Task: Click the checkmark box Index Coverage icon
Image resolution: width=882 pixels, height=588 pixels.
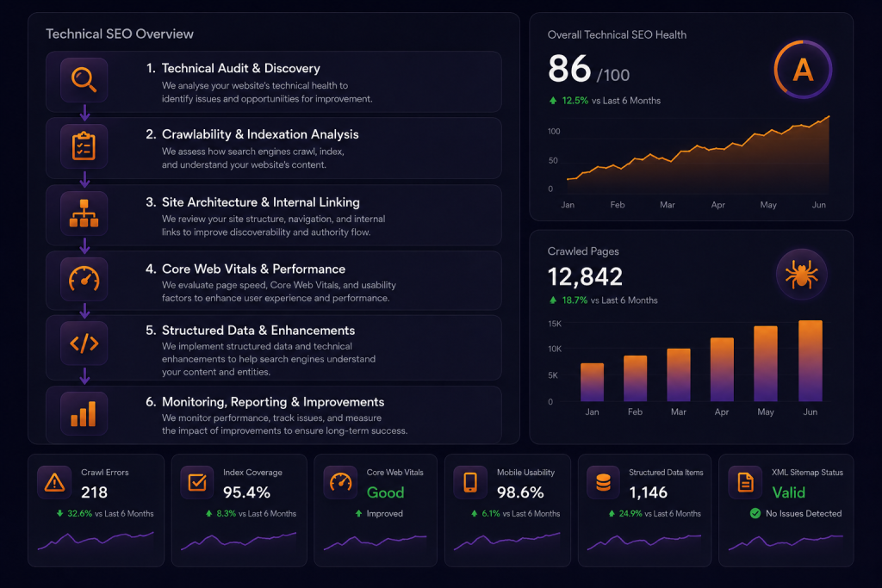Action: (x=197, y=482)
